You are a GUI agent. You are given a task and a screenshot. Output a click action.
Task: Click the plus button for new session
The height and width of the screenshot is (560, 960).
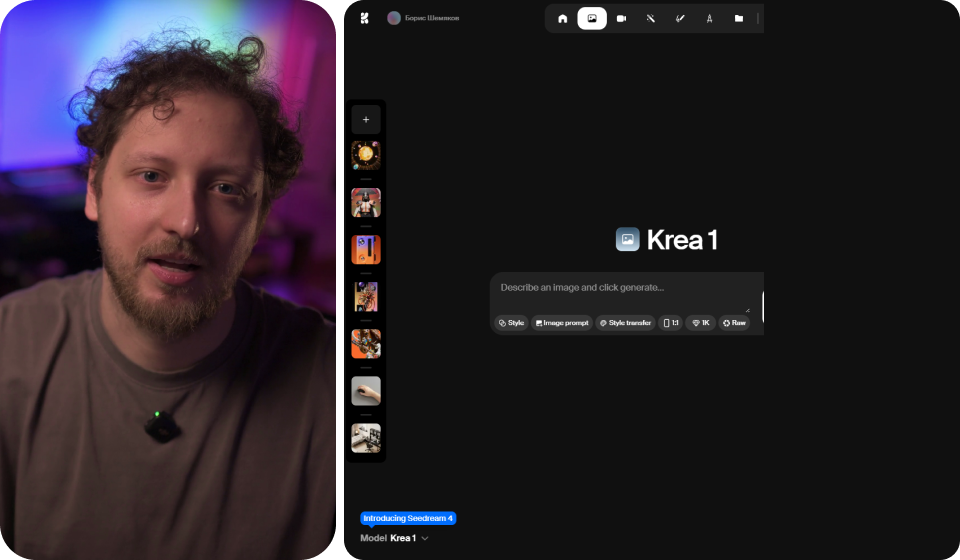tap(366, 119)
